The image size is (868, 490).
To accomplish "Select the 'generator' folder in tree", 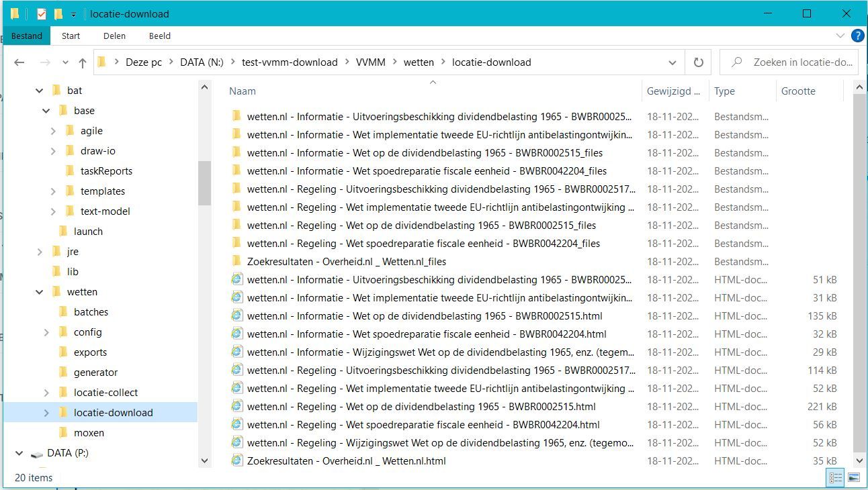I will [95, 373].
